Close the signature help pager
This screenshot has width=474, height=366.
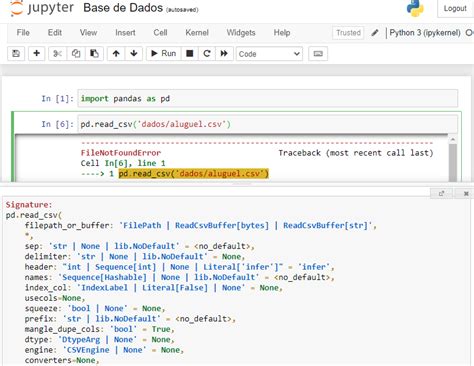click(466, 193)
